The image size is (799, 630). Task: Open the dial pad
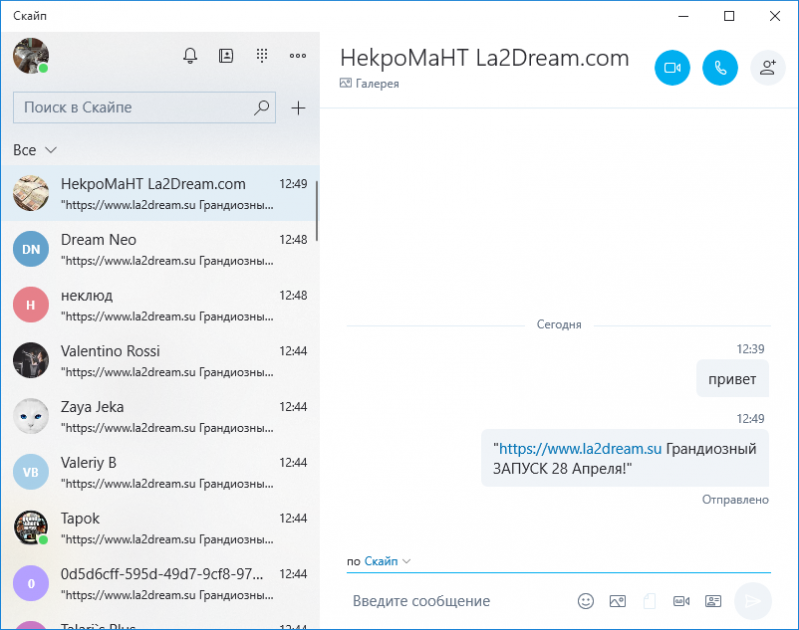click(x=262, y=56)
